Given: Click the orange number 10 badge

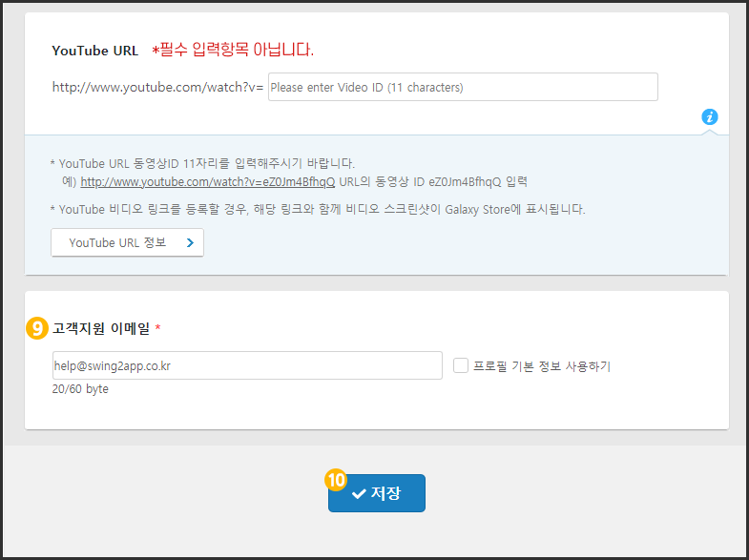Looking at the screenshot, I should (337, 480).
